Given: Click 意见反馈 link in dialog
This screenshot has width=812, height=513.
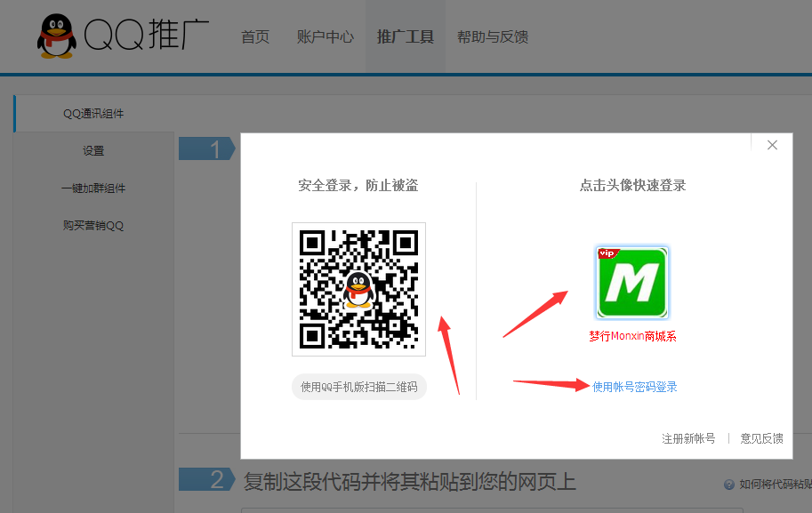Looking at the screenshot, I should point(761,438).
